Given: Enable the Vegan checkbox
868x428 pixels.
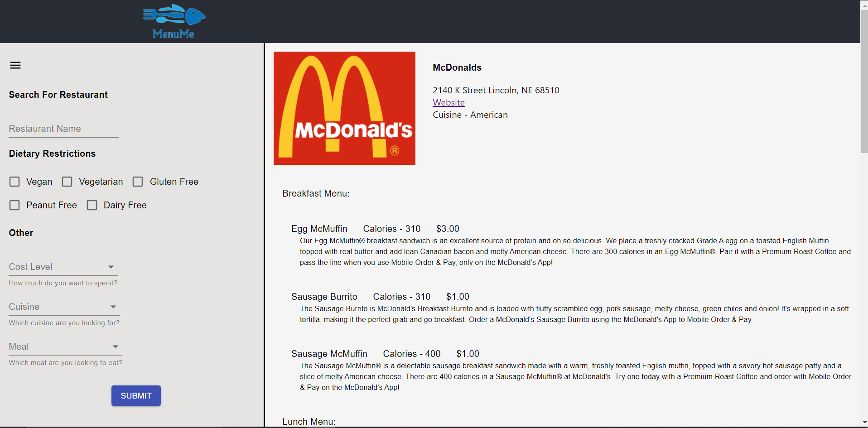Looking at the screenshot, I should 14,182.
